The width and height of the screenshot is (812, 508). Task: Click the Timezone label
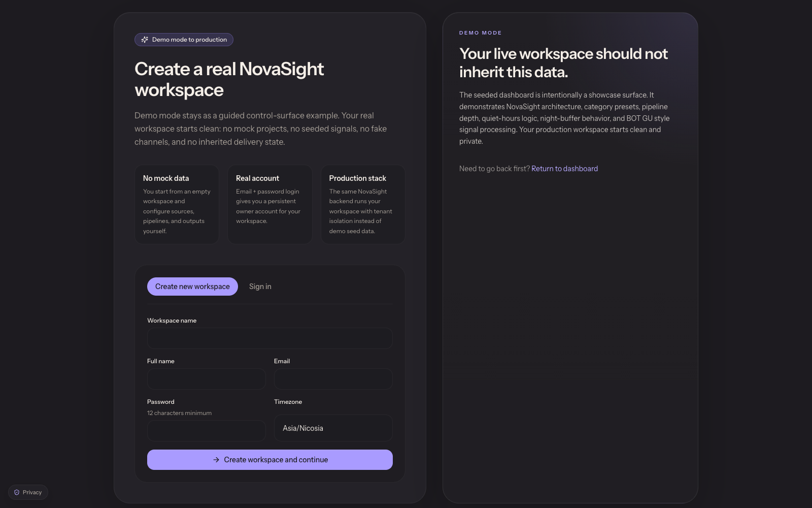(288, 402)
